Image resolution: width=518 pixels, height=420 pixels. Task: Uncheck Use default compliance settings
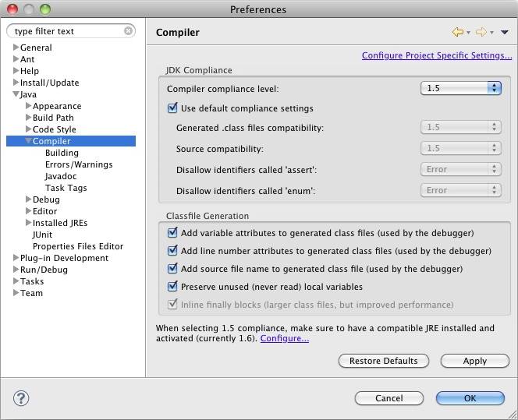(x=173, y=108)
